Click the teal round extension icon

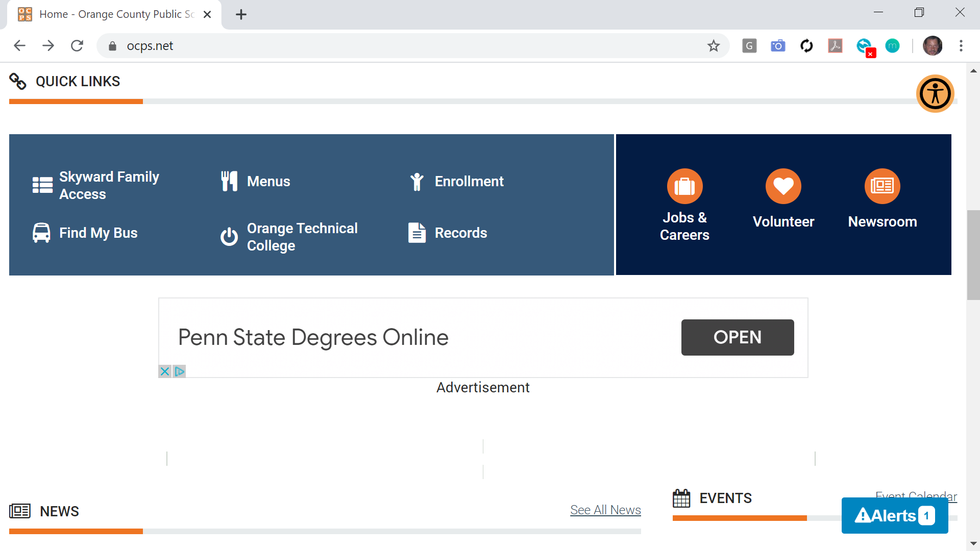click(892, 46)
